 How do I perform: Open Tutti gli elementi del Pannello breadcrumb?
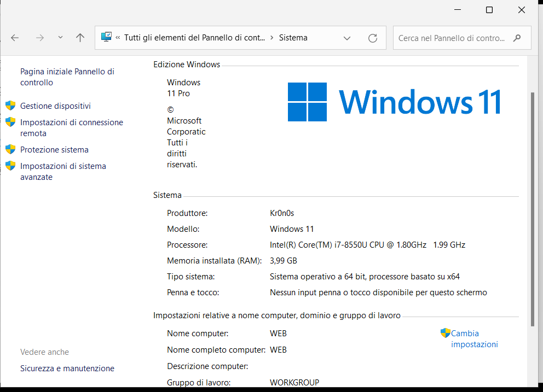click(194, 38)
